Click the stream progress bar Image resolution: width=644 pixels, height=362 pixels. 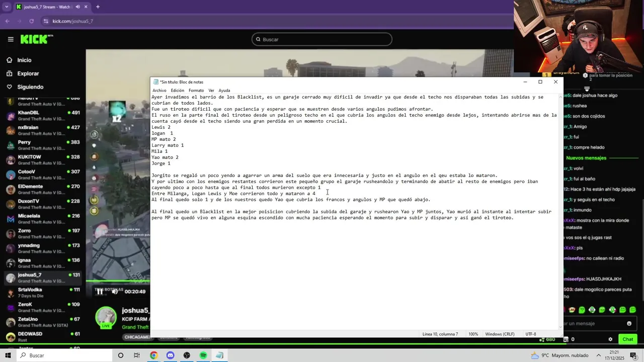click(118, 282)
